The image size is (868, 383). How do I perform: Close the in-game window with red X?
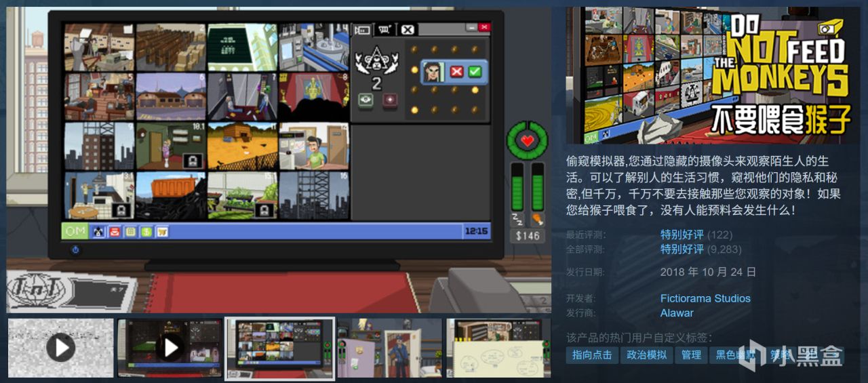coord(484,27)
